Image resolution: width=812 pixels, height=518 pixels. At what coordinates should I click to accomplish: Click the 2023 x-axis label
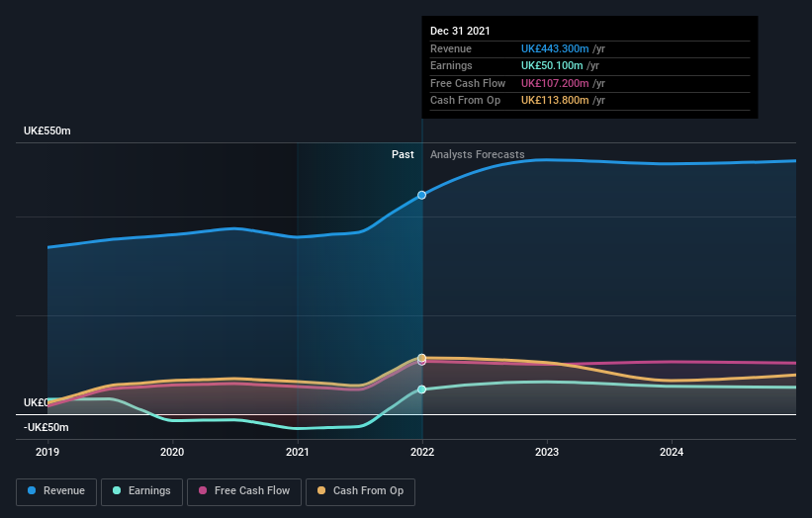pyautogui.click(x=547, y=452)
